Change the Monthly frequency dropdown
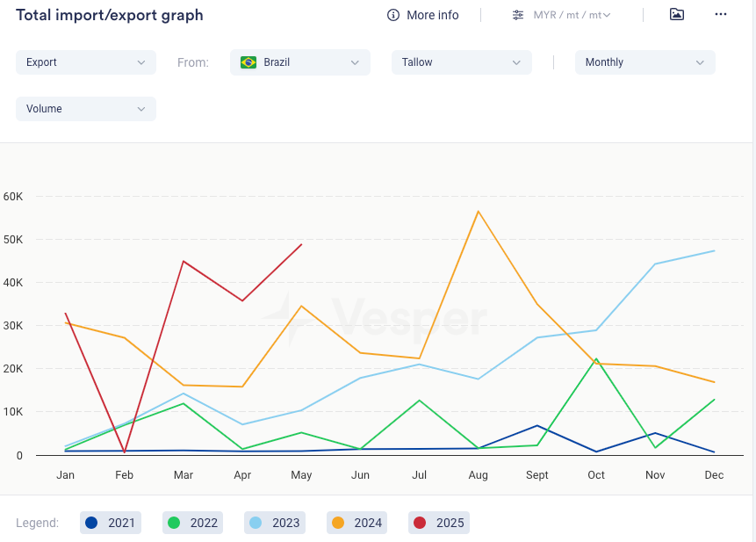 pyautogui.click(x=644, y=62)
